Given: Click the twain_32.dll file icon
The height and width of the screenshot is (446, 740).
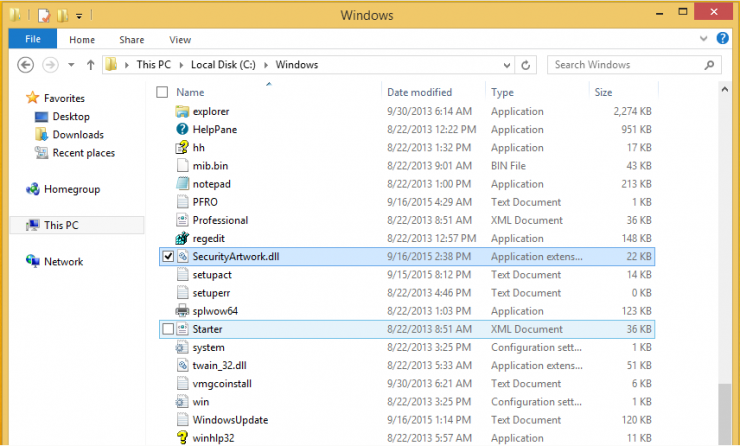Looking at the screenshot, I should [182, 366].
